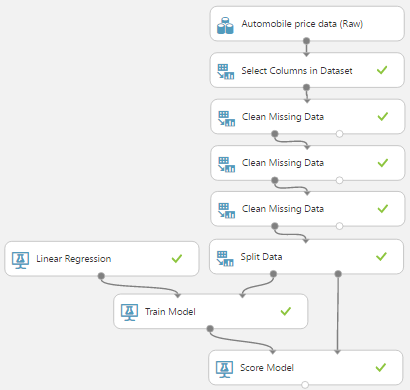Viewport: 410px width, 390px height.
Task: Click the green checkmark on Score Model
Action: 381,367
